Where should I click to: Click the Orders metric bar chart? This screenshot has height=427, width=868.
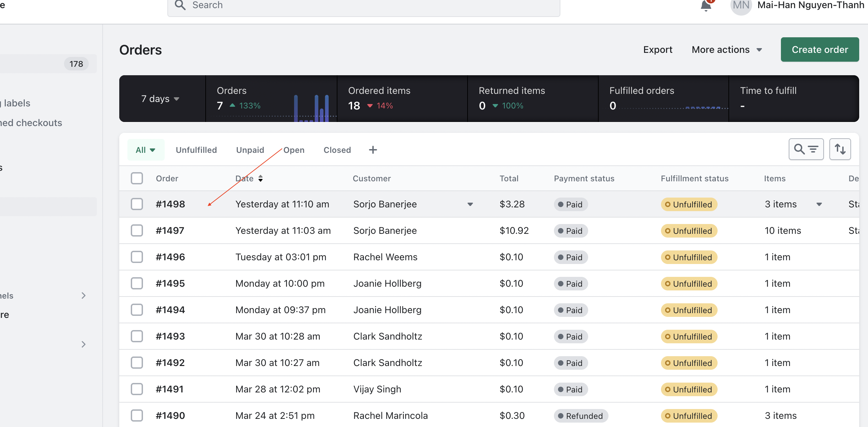click(x=311, y=108)
